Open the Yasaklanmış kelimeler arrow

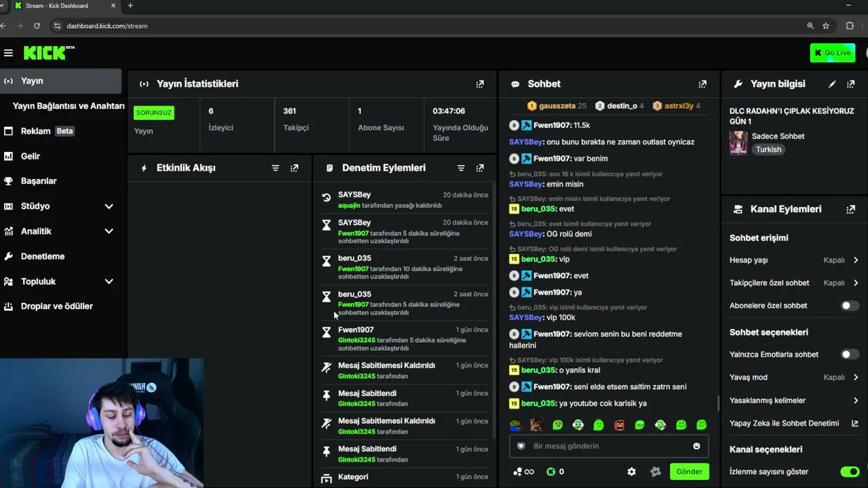tap(856, 401)
